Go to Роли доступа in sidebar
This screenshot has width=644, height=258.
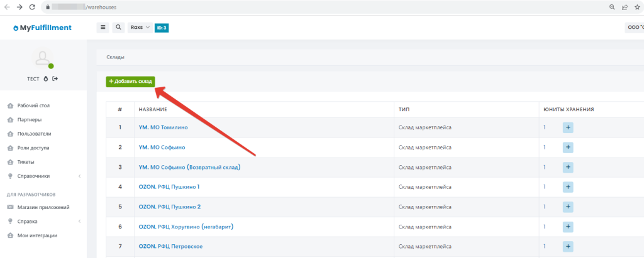[x=33, y=148]
